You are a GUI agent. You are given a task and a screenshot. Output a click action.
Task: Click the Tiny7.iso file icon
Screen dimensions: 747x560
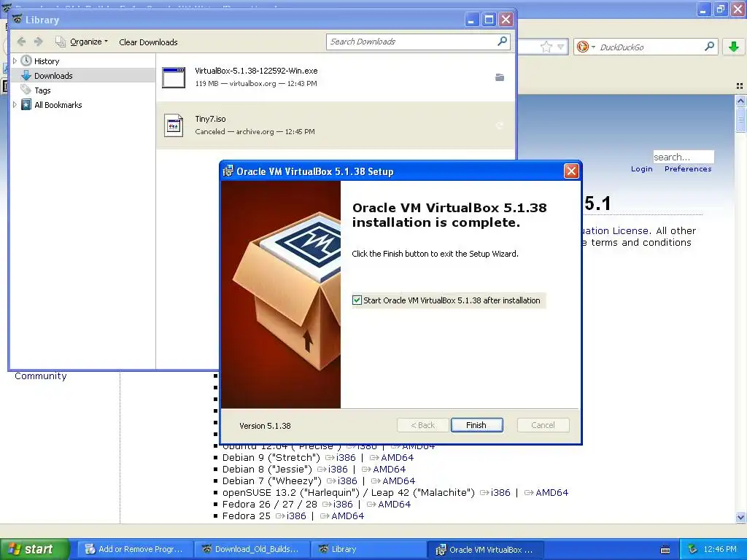tap(174, 125)
